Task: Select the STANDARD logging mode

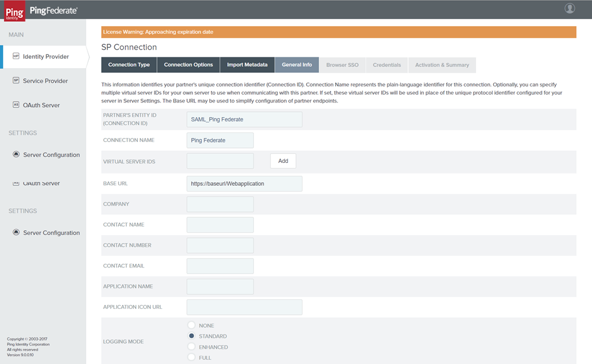Action: [x=191, y=336]
